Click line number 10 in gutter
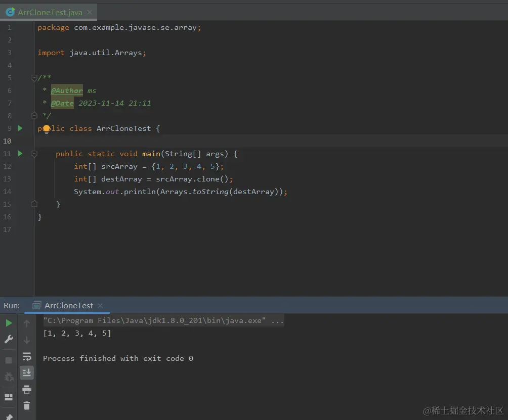 (x=7, y=141)
